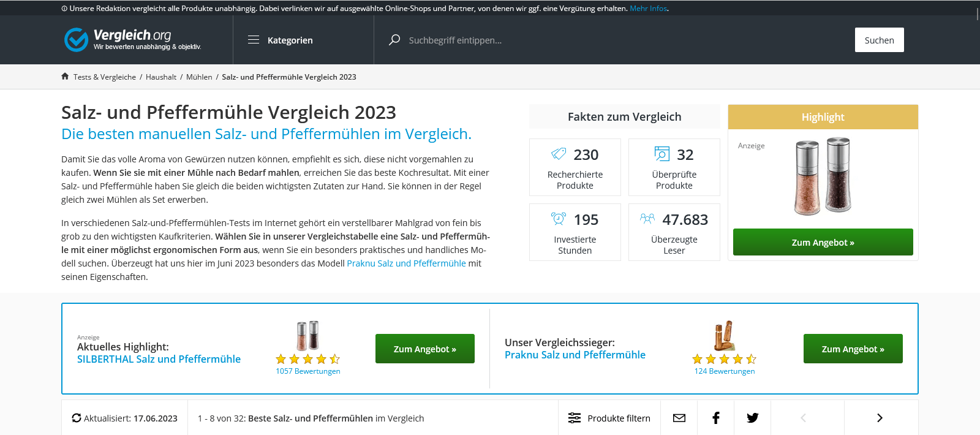Open the 1057 Bewertungen link
Viewport: 980px width, 435px height.
[x=308, y=371]
